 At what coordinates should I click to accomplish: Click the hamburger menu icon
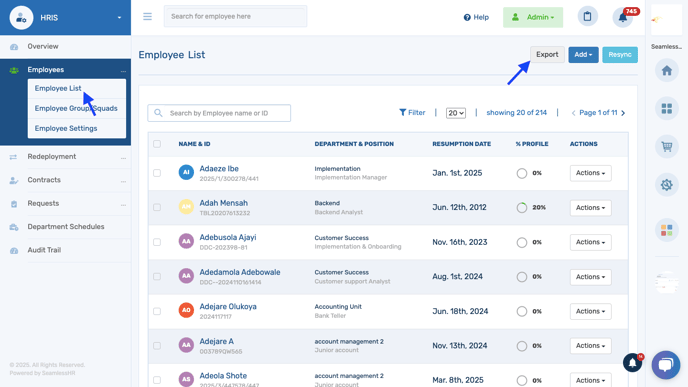point(147,17)
